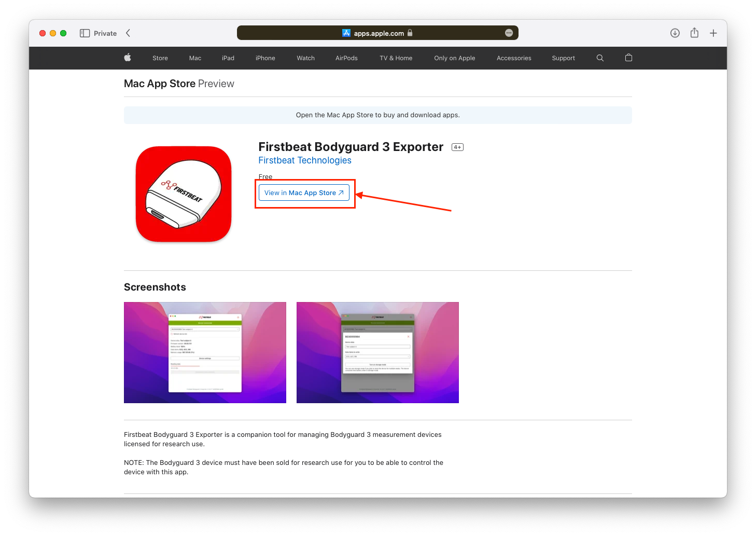Click the lock icon in address bar
The image size is (756, 536).
tap(410, 33)
